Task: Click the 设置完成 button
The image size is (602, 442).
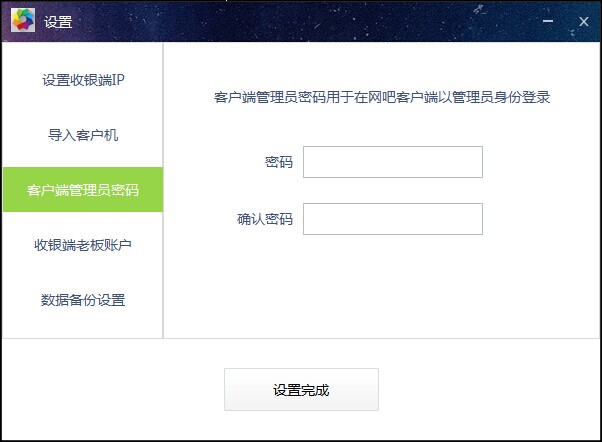Action: click(301, 389)
